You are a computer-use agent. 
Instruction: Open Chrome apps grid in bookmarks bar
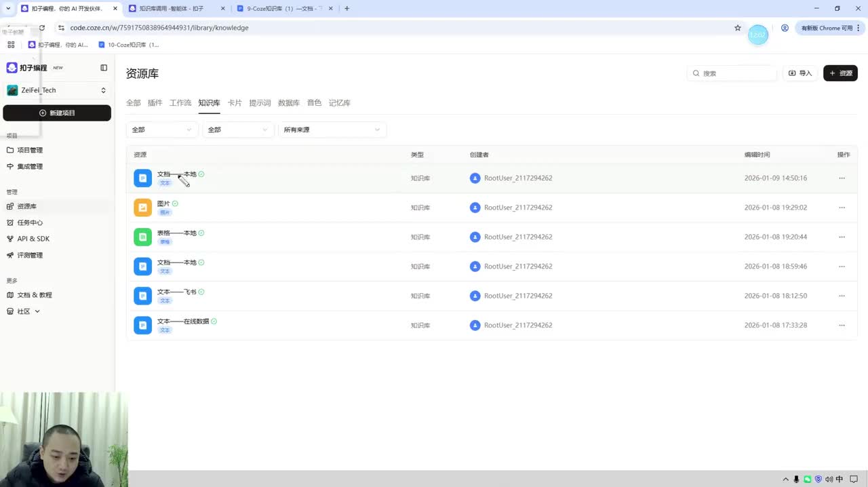tap(11, 45)
